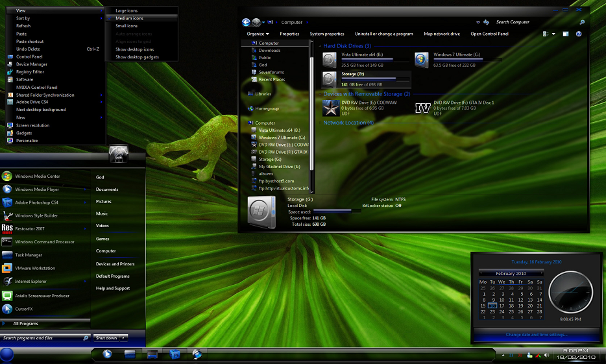Click the search magnifier icon in Explorer
Screen dimensions: 606x364
click(x=582, y=23)
